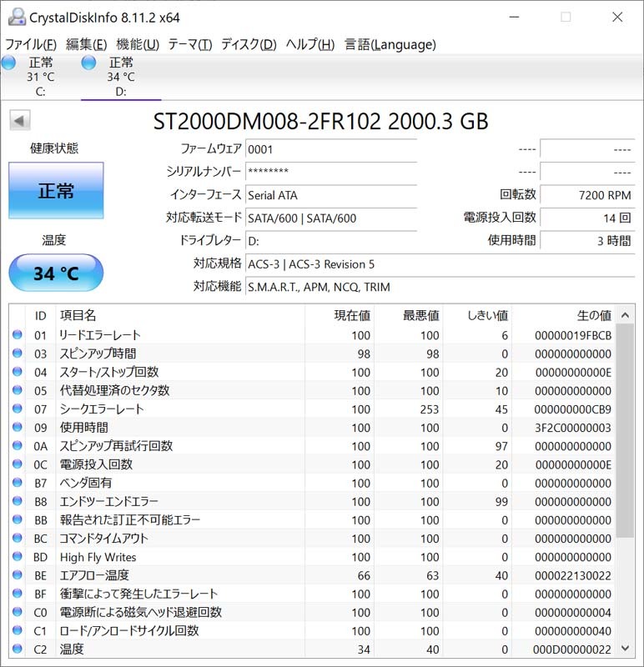The width and height of the screenshot is (644, 667).
Task: Click the 最悪値 column header
Action: [409, 315]
